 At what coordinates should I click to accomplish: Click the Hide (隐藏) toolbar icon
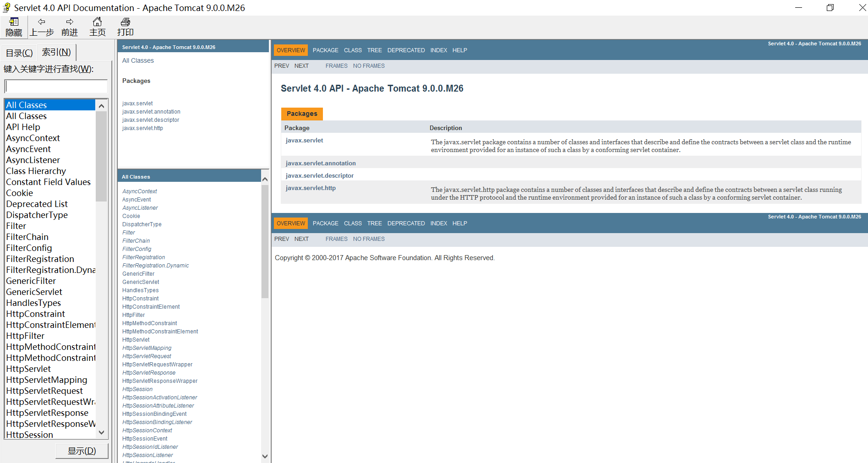14,27
